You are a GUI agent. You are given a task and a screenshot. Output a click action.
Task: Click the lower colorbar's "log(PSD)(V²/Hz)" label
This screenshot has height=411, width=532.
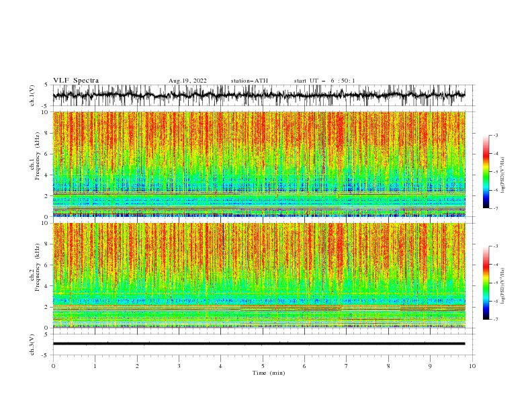pos(502,286)
